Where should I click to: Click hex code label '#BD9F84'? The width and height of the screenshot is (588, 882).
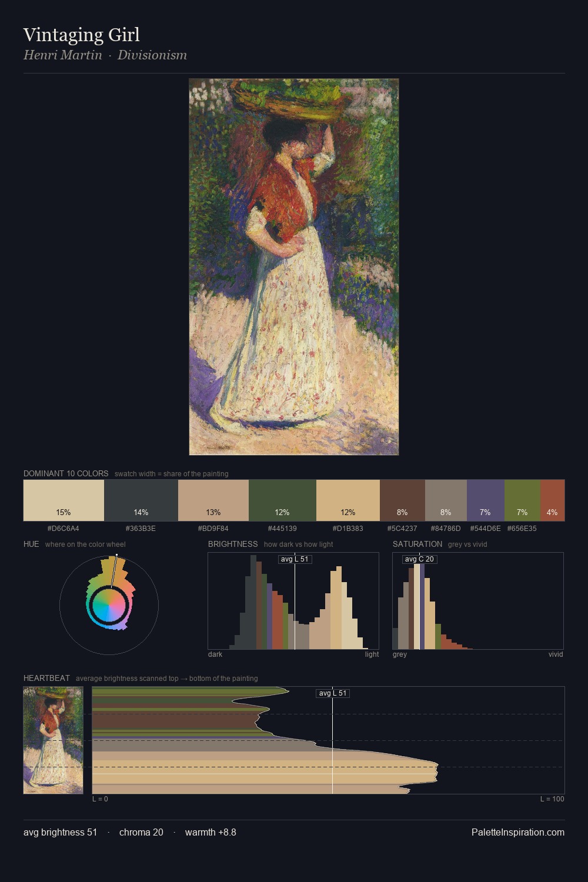coord(213,529)
